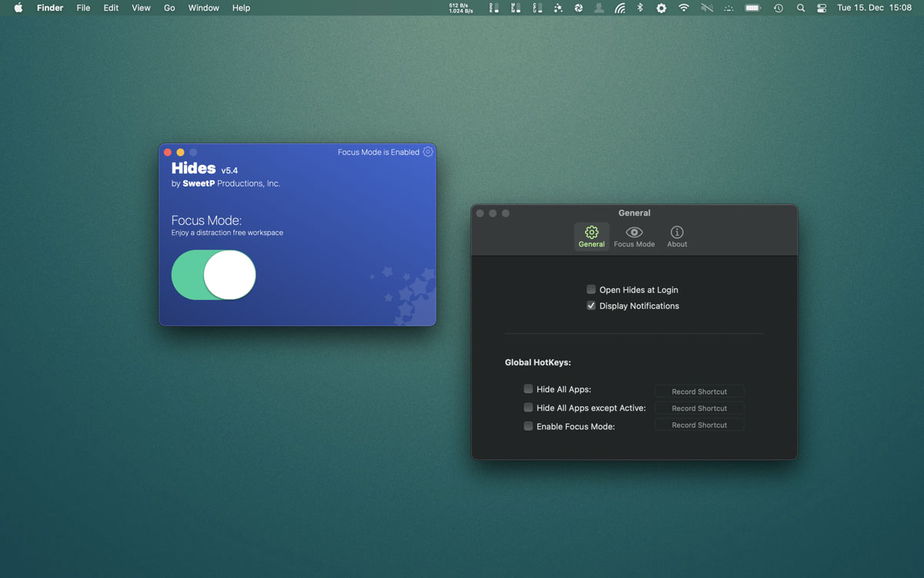Open the Wi-Fi menu

click(684, 8)
